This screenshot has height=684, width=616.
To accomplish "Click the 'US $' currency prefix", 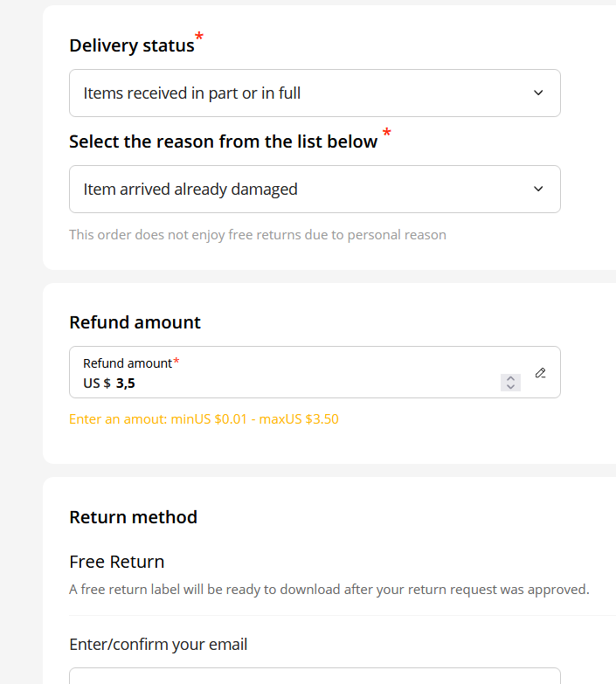I will (x=97, y=383).
